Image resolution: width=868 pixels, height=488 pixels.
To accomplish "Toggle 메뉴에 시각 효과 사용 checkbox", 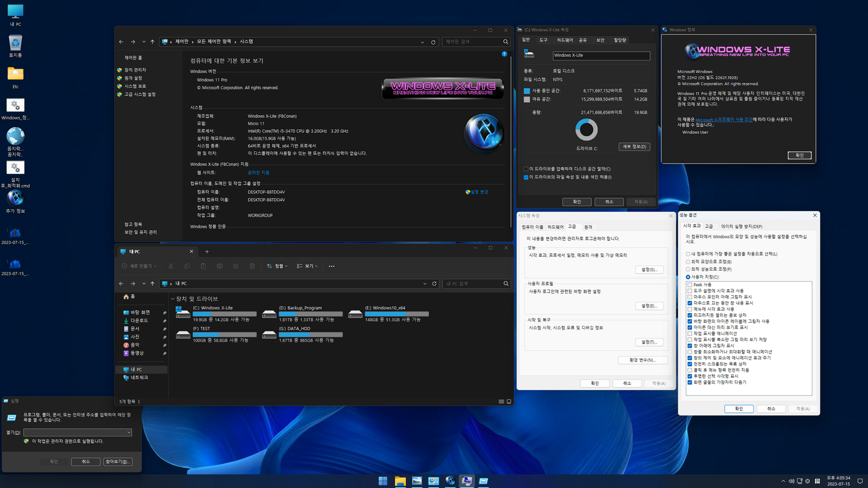I will coord(690,309).
